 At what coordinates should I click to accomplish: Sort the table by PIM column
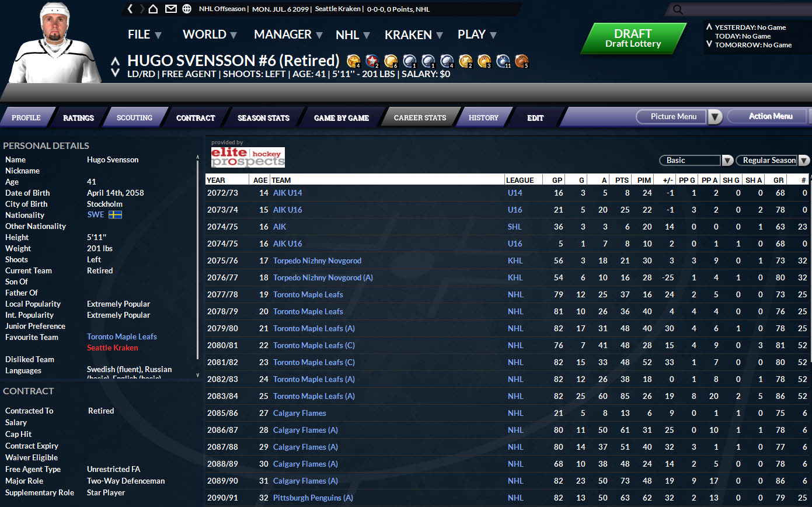(x=644, y=180)
